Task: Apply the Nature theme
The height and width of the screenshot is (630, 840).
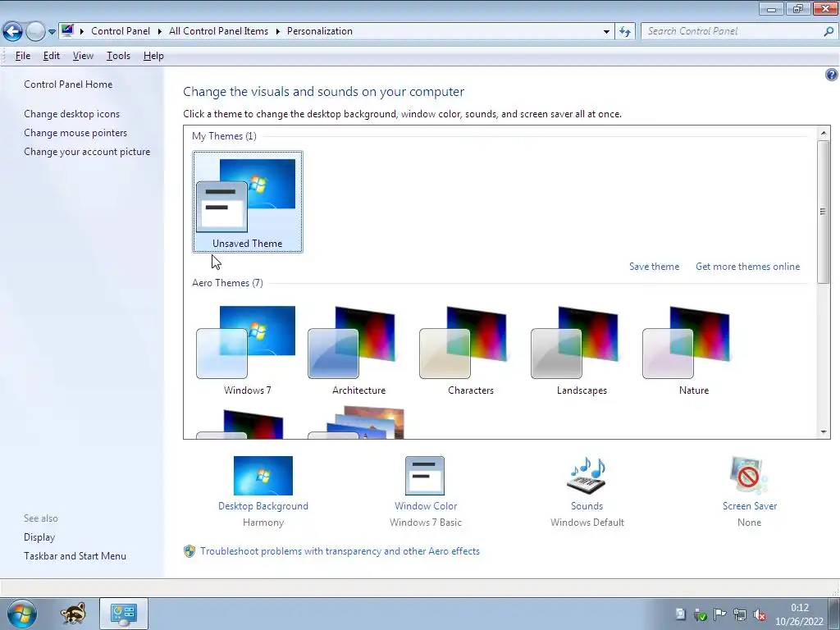Action: (694, 350)
